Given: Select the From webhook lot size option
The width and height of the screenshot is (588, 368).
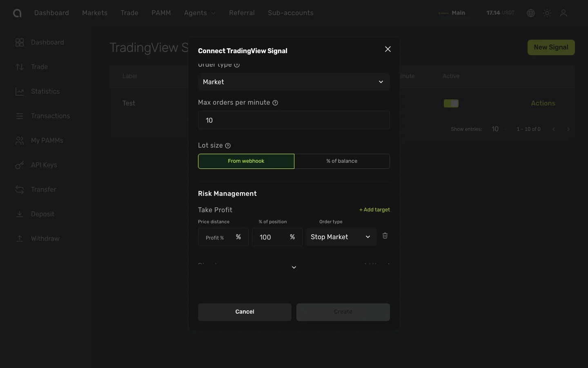Looking at the screenshot, I should (x=246, y=161).
